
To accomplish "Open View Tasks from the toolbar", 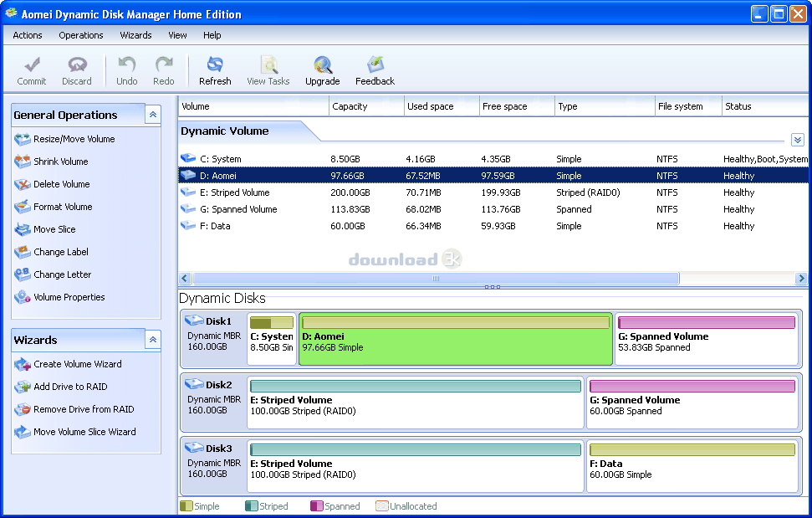I will [268, 69].
